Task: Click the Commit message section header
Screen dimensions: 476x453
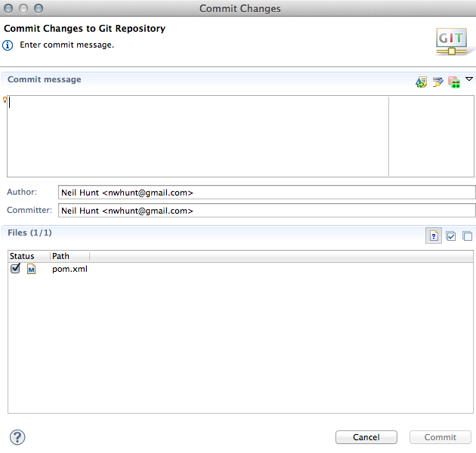Action: click(x=45, y=79)
